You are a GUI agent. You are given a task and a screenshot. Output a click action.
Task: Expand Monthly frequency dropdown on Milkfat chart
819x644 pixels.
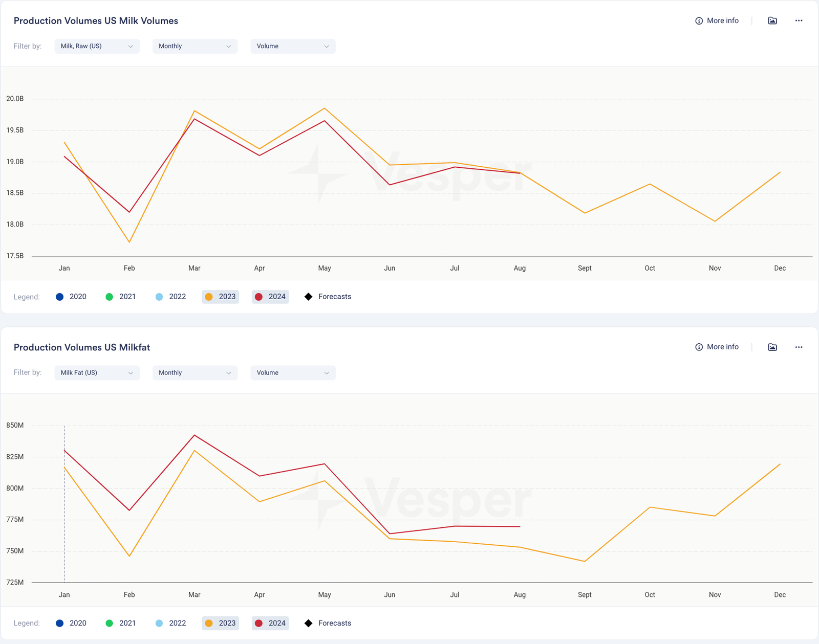coord(195,373)
